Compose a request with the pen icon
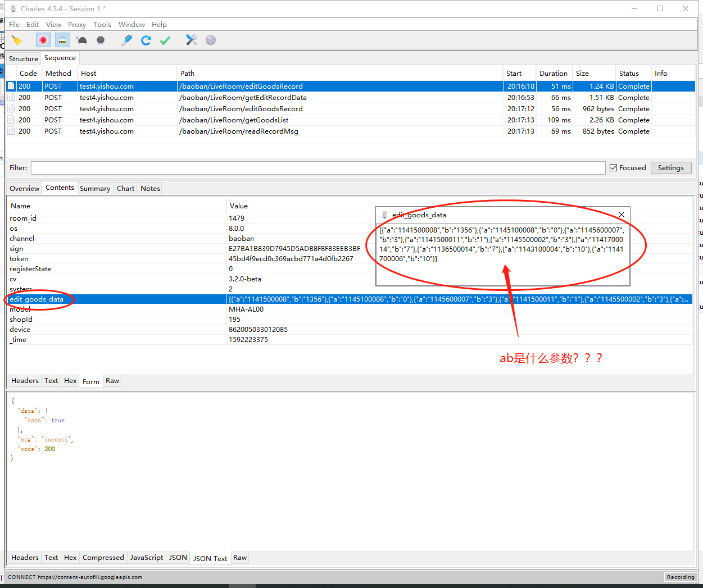Viewport: 703px width, 588px height. [x=127, y=40]
